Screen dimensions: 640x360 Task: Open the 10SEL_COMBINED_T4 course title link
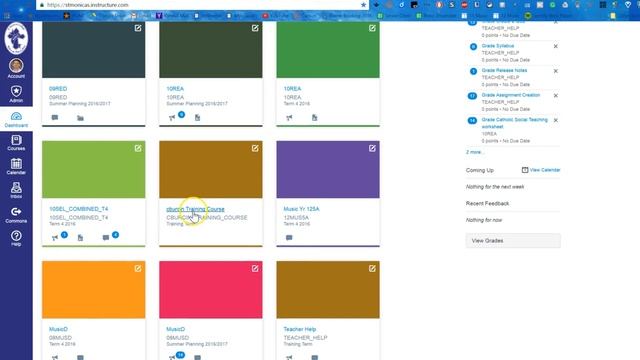[78, 209]
